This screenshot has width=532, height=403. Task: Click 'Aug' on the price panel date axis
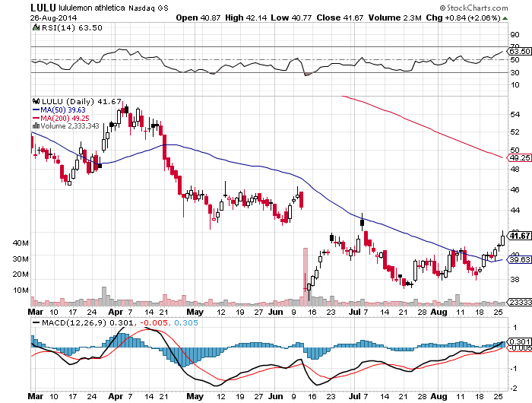coord(439,312)
